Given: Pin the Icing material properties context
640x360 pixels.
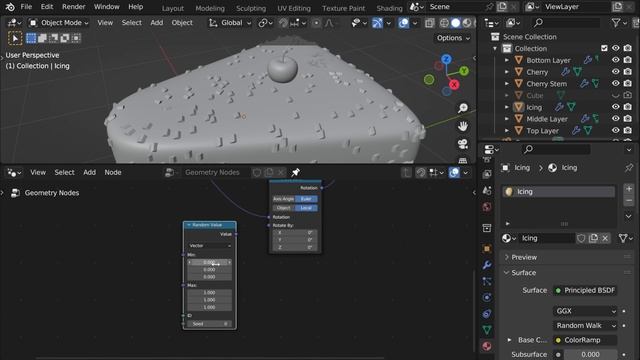Looking at the screenshot, I should pos(629,167).
